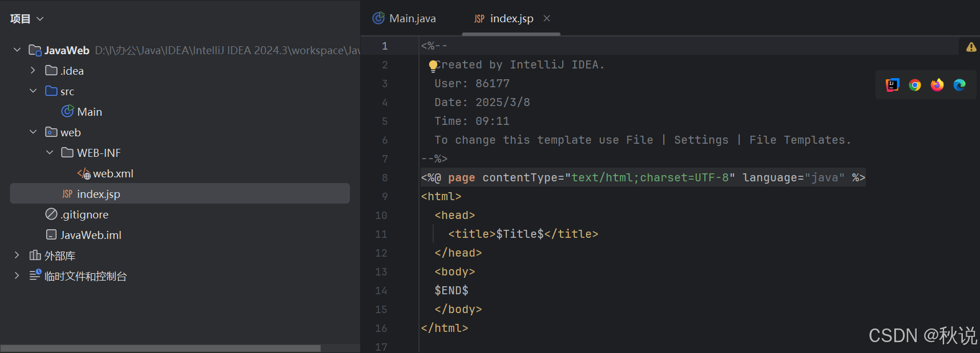Viewport: 980px width, 353px height.
Task: Click language="java" attribute text
Action: pyautogui.click(x=794, y=177)
